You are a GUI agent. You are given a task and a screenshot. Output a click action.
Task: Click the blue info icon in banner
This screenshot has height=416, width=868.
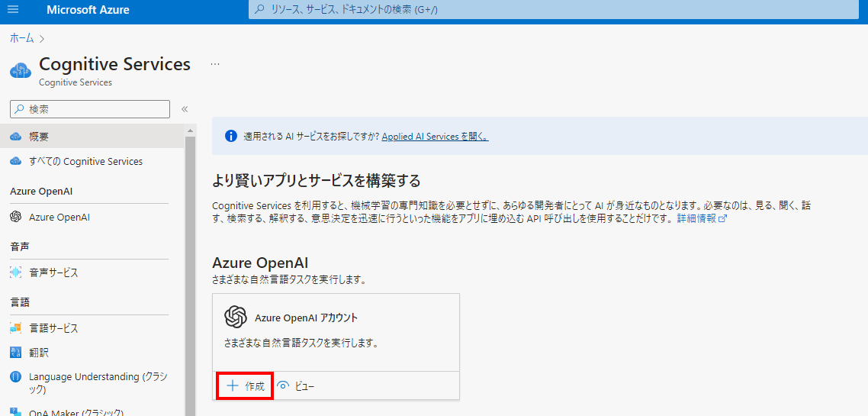(230, 137)
